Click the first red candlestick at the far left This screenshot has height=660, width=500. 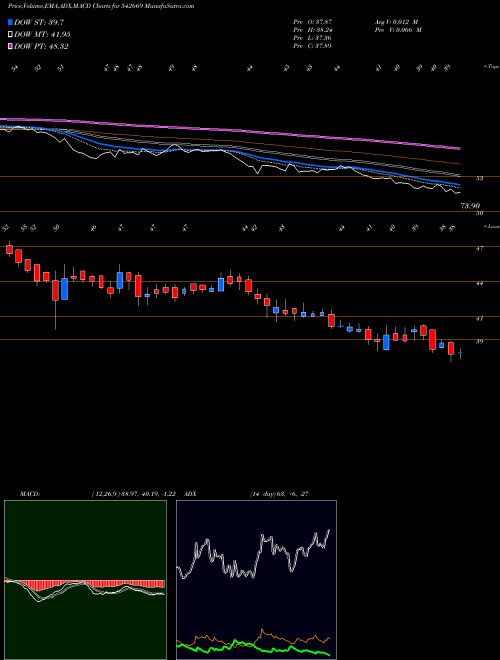(x=9, y=249)
